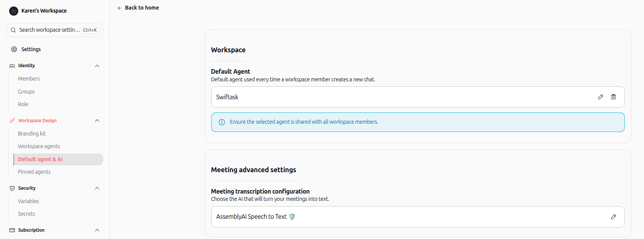Viewport: 644px width, 239px height.
Task: Open the Role page
Action: pos(23,104)
